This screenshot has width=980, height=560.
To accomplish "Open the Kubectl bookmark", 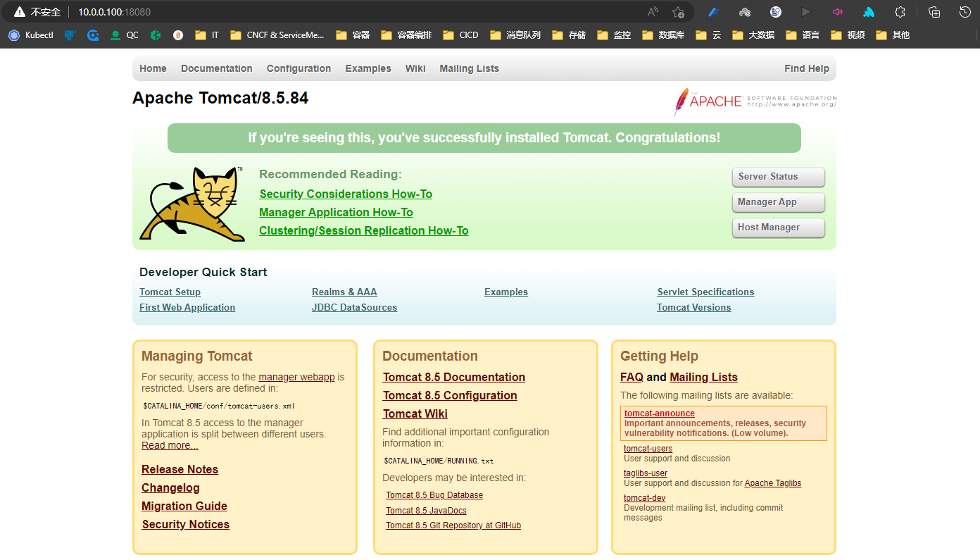I will [31, 35].
